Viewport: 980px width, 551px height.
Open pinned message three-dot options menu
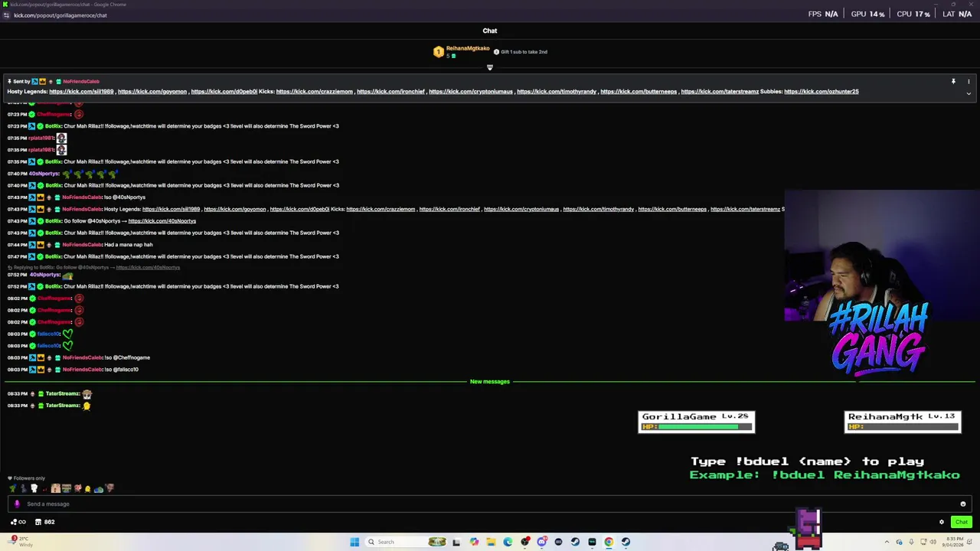(x=969, y=81)
